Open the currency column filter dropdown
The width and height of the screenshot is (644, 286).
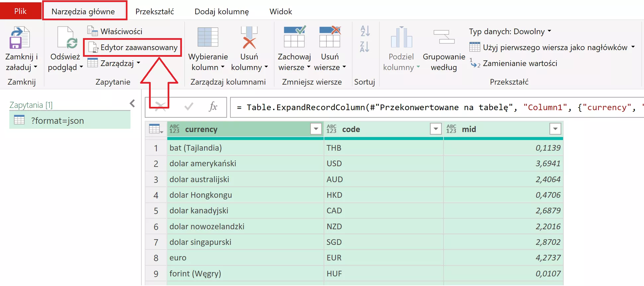coord(316,129)
